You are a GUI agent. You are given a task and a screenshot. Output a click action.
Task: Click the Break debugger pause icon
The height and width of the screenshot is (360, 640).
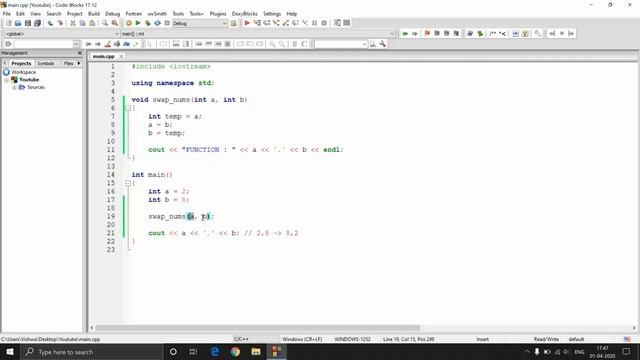click(x=315, y=23)
